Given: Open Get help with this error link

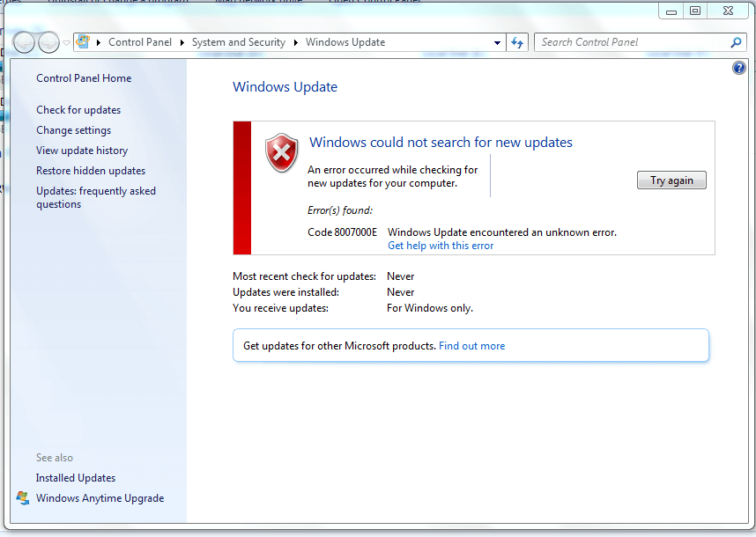Looking at the screenshot, I should point(441,246).
